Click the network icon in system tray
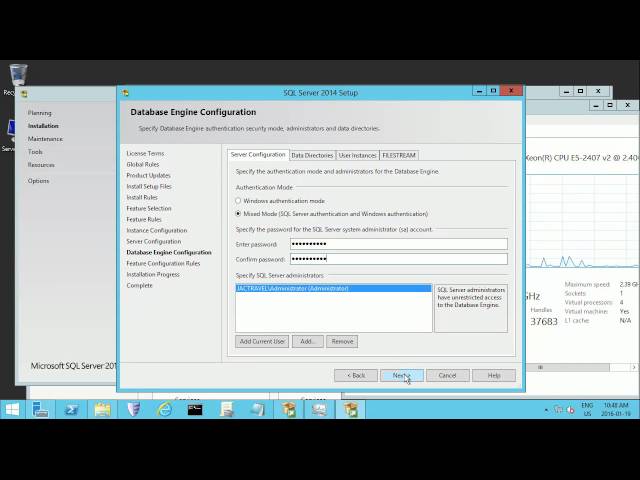Screen dimensions: 640x480 558,409
